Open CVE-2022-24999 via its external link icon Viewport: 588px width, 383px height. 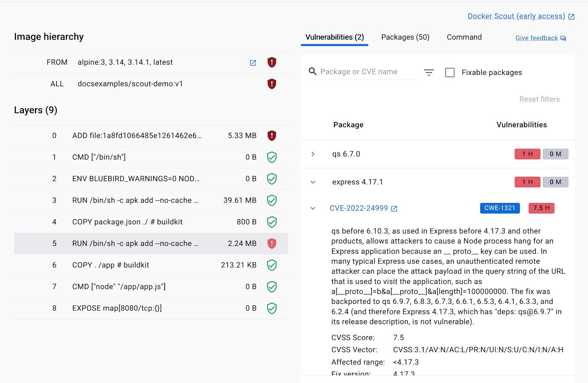394,208
